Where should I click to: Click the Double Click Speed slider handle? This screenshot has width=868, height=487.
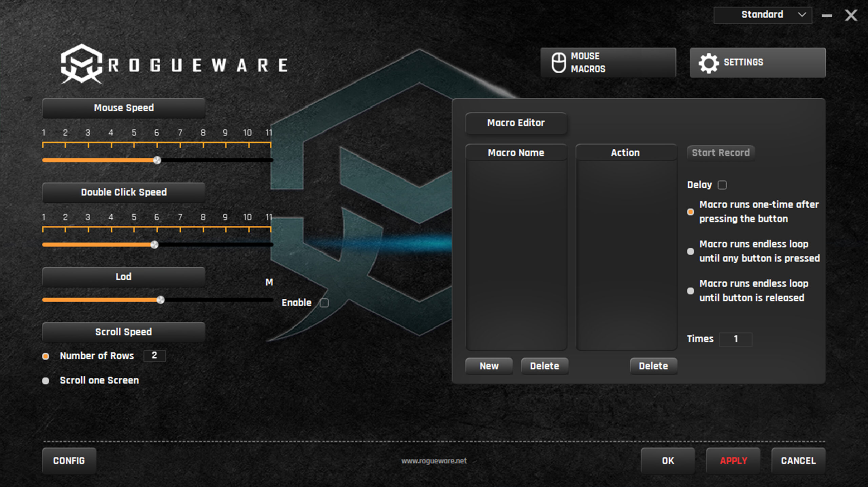tap(154, 245)
